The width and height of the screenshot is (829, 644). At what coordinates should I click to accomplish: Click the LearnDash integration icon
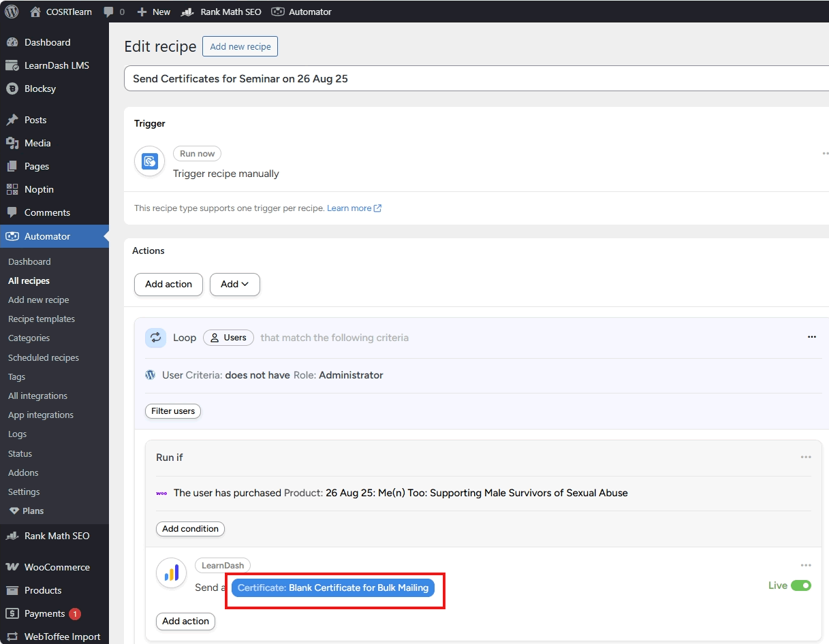coord(172,573)
